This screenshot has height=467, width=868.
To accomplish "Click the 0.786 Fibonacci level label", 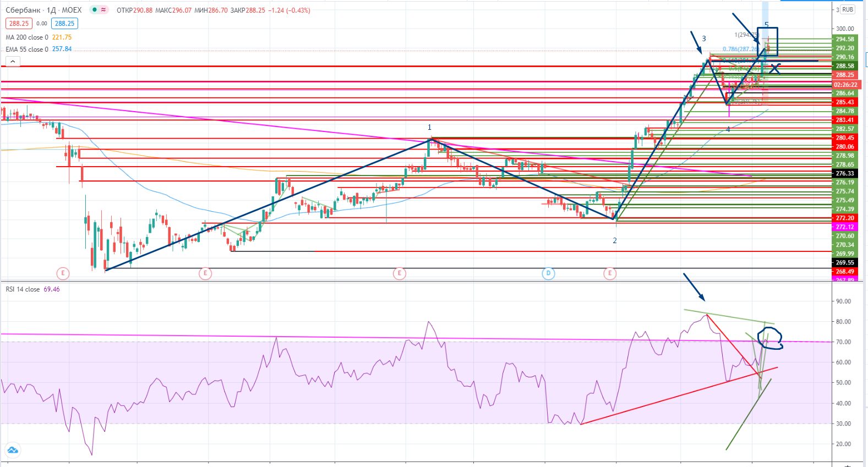I will point(740,50).
